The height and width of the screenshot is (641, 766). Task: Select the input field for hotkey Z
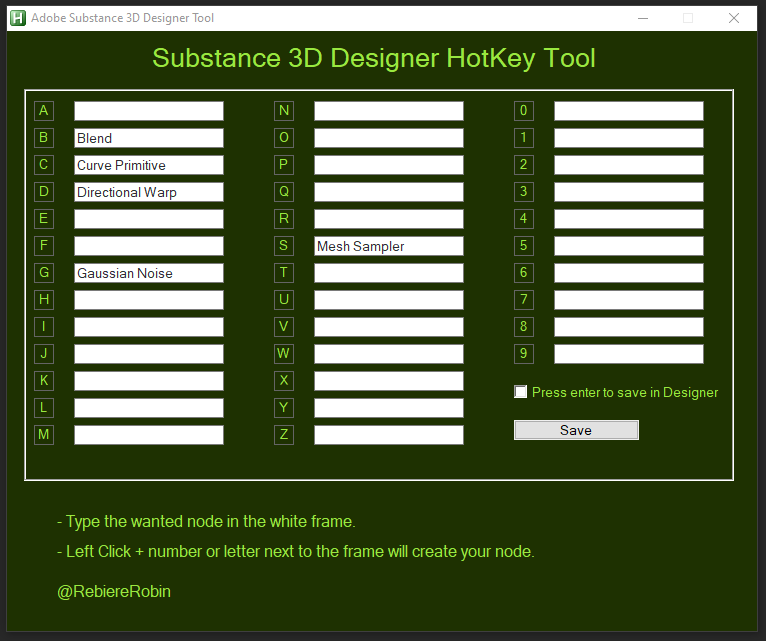pos(389,435)
